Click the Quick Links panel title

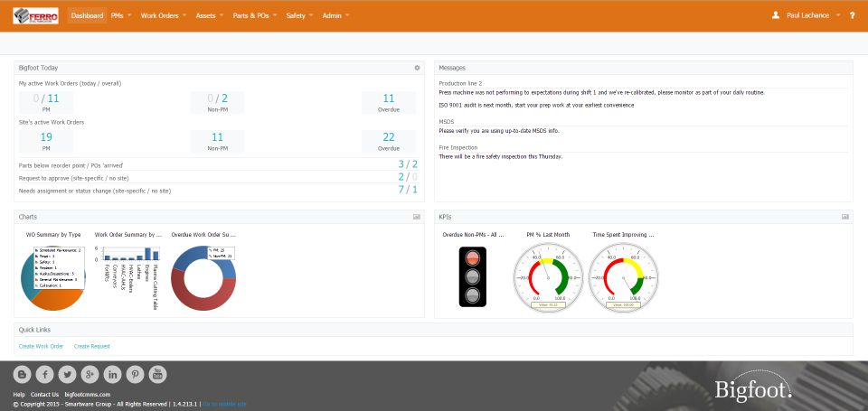(35, 330)
